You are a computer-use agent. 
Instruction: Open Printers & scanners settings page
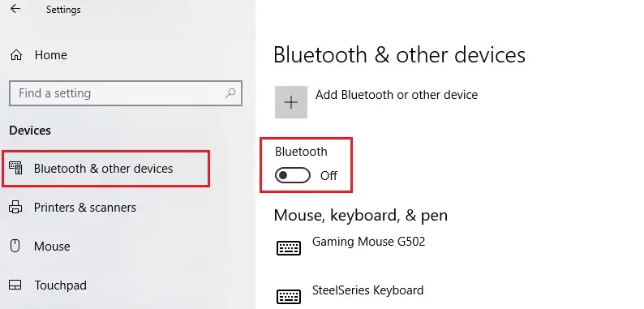pos(85,208)
